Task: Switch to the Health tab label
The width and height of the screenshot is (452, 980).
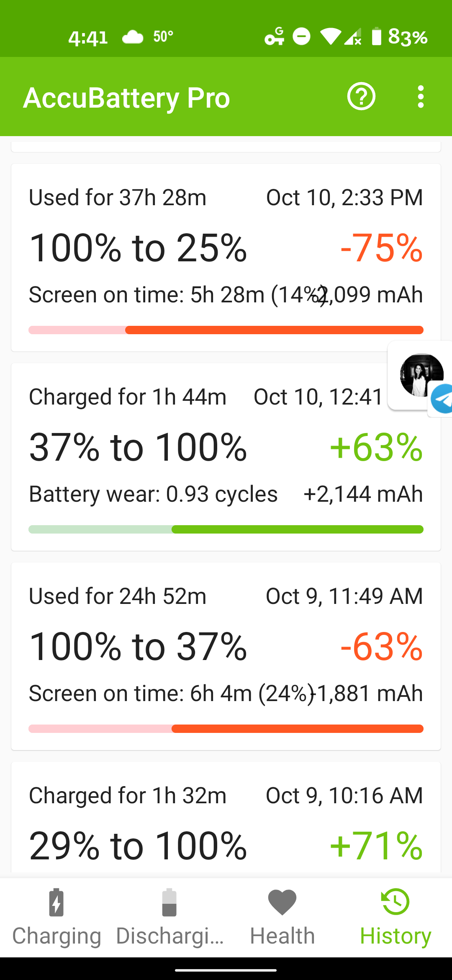Action: click(282, 936)
